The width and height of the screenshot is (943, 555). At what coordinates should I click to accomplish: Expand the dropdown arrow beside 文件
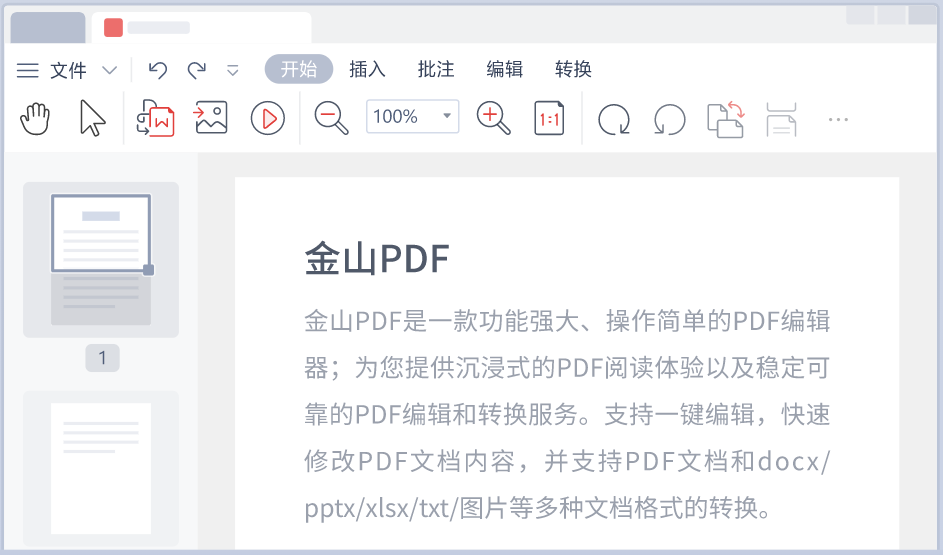pos(109,70)
